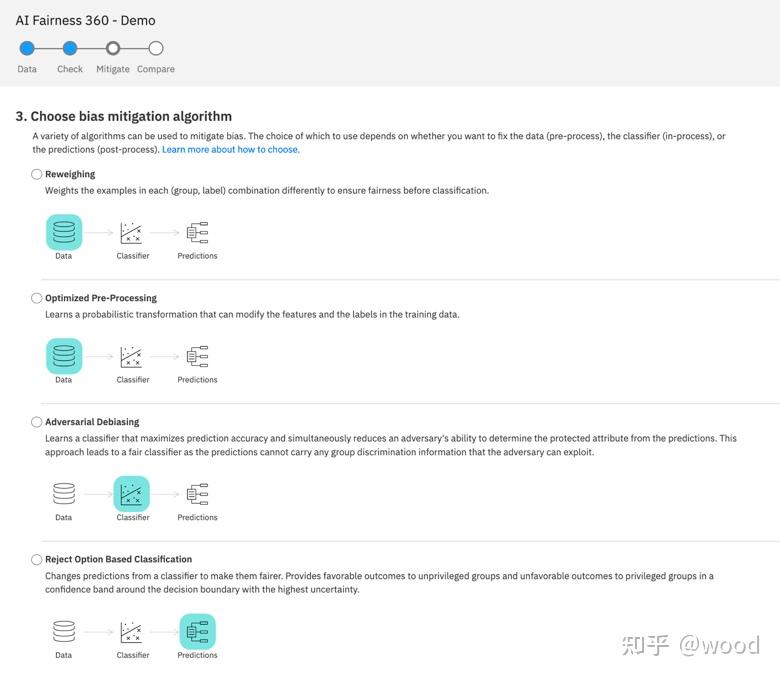Click Classifier icon under Reweighing
The height and width of the screenshot is (677, 780).
coord(131,233)
